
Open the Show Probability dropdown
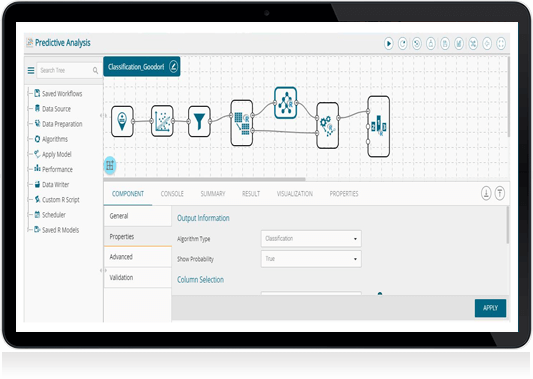click(x=311, y=259)
